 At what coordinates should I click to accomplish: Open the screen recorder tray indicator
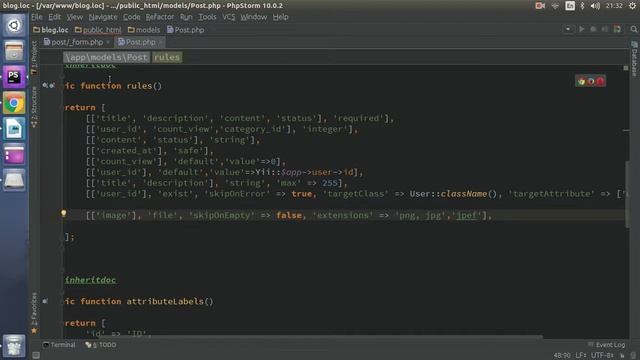point(540,6)
